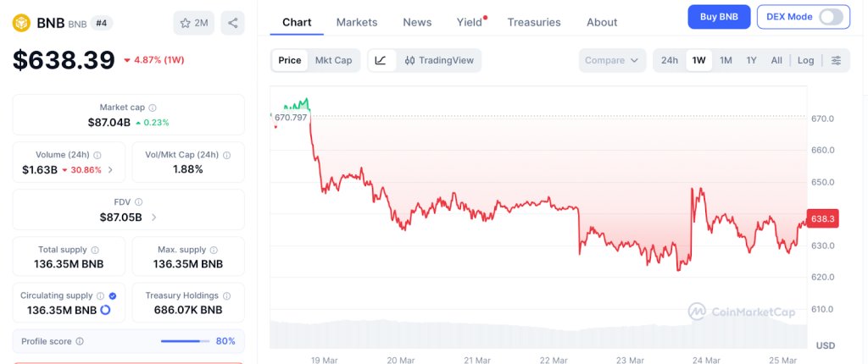The image size is (868, 364).
Task: Open the Markets tab
Action: point(357,22)
